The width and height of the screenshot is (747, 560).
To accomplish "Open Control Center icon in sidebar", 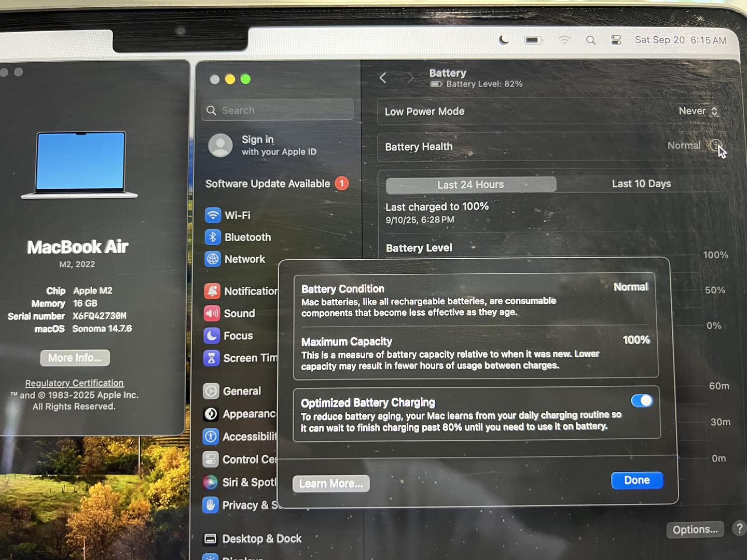I will [x=211, y=459].
